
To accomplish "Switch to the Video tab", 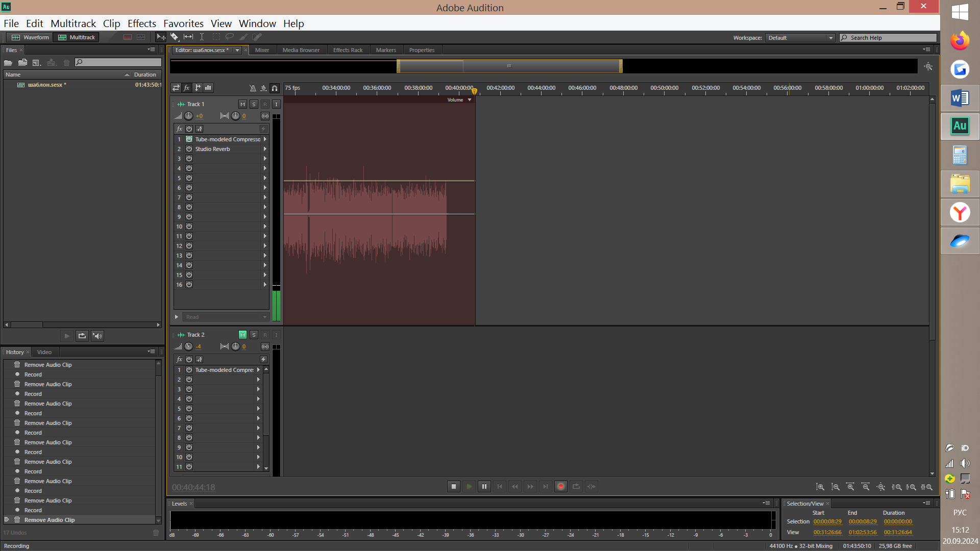I will (x=44, y=352).
